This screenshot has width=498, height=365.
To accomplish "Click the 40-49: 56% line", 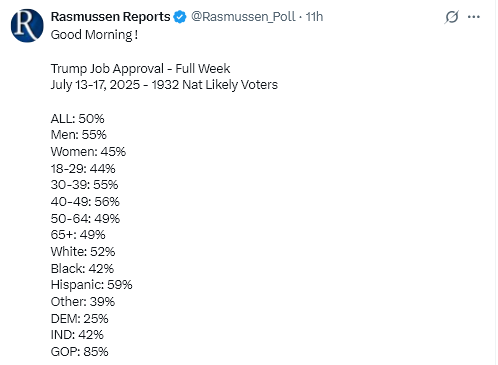I will tap(85, 202).
